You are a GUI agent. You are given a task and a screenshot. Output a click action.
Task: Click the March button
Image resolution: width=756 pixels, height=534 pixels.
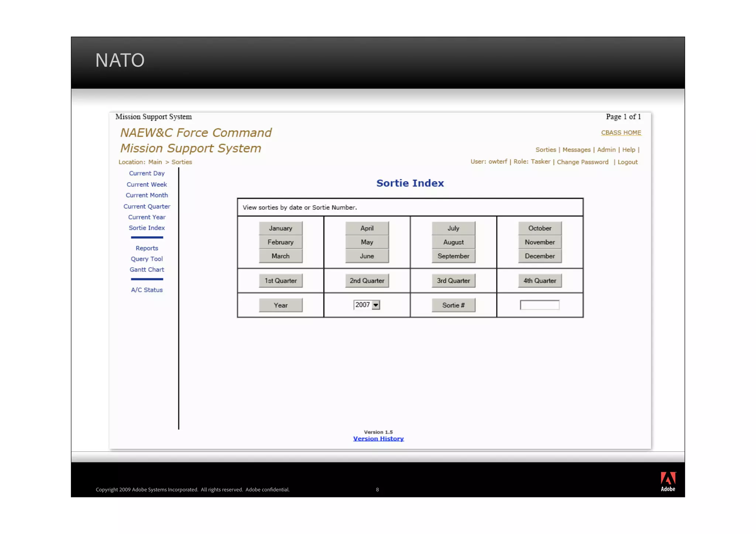(x=281, y=256)
